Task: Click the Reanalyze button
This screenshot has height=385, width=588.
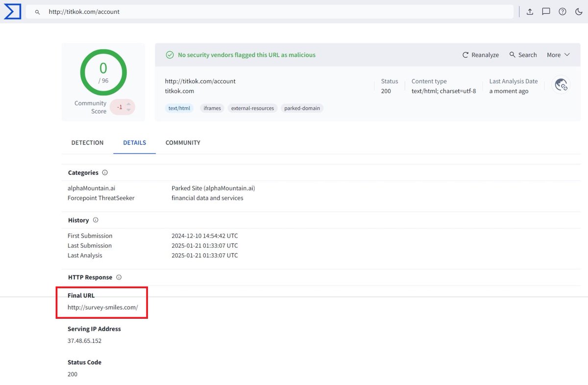Action: click(480, 55)
